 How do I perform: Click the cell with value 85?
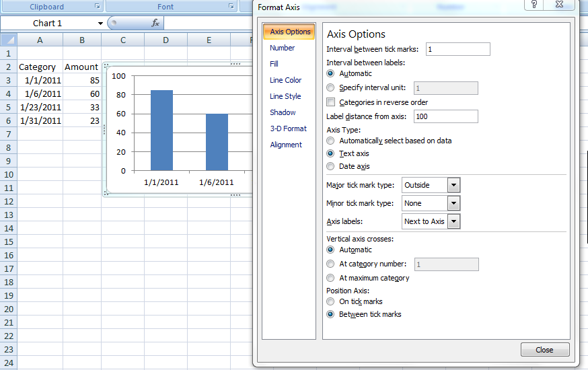[82, 80]
